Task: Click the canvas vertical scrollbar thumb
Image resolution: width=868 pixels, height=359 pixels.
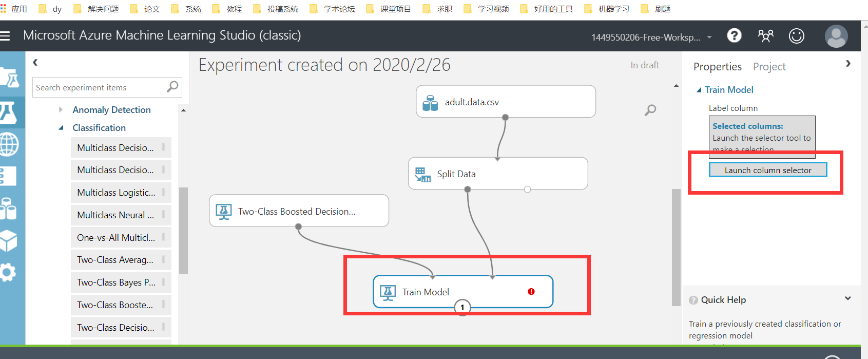Action: [676, 248]
